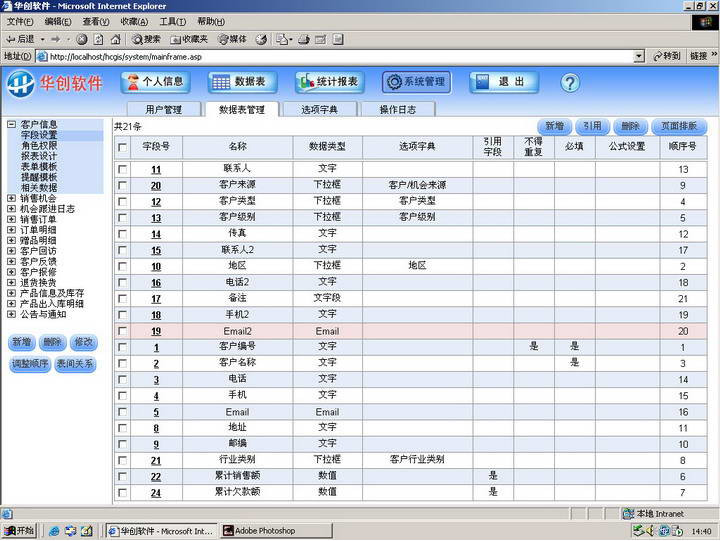Screen dimensions: 723x541
Task: Collapse the 客户信息 tree node
Action: tap(11, 125)
